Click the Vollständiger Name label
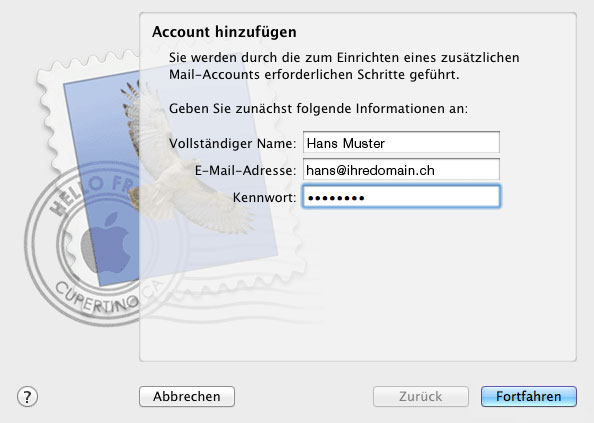The height and width of the screenshot is (423, 594). [x=232, y=144]
